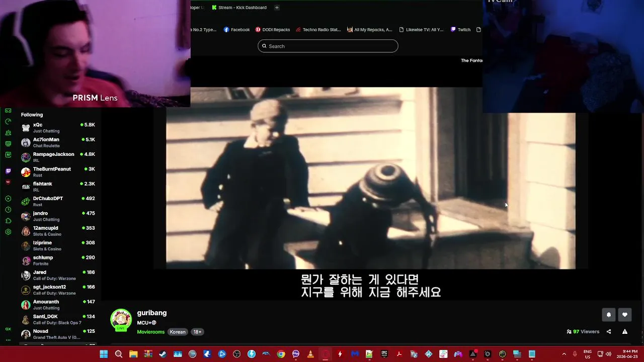
Task: Open DODI Repacks bookmark
Action: [x=273, y=30]
